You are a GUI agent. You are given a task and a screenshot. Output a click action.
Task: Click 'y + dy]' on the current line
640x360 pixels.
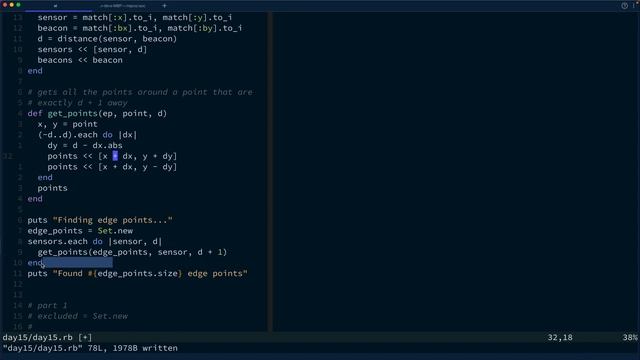coord(160,156)
